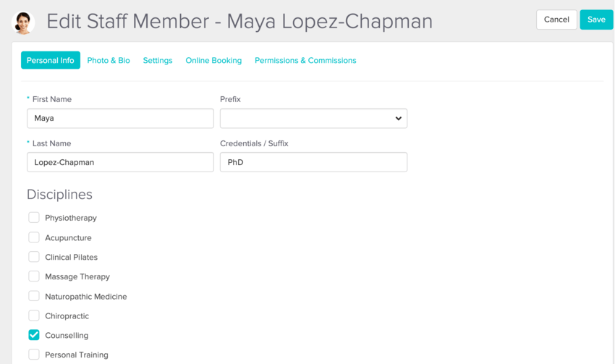
Task: Uncheck the Counselling discipline
Action: [x=34, y=335]
